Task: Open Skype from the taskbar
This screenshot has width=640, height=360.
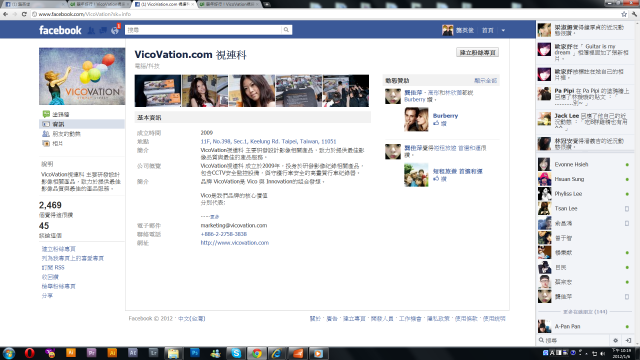Action: point(236,353)
